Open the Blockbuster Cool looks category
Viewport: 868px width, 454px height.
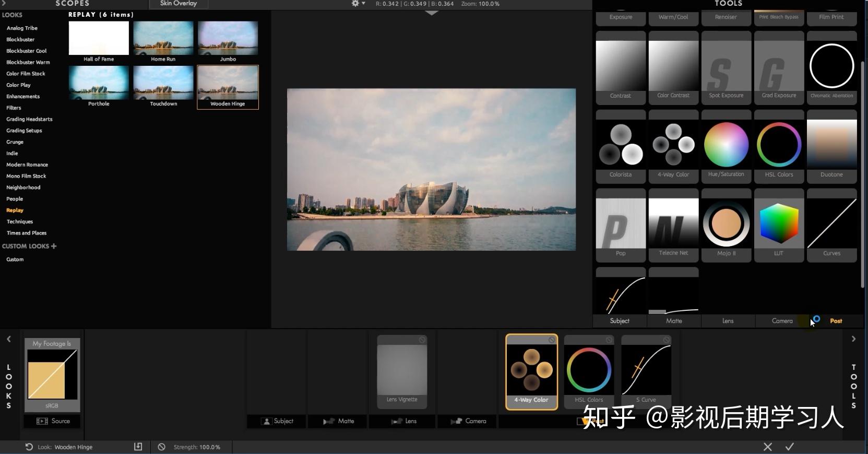click(27, 51)
